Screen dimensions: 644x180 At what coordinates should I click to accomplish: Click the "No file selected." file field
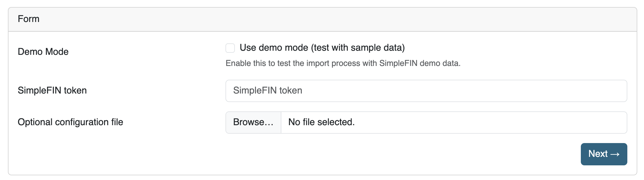[321, 122]
